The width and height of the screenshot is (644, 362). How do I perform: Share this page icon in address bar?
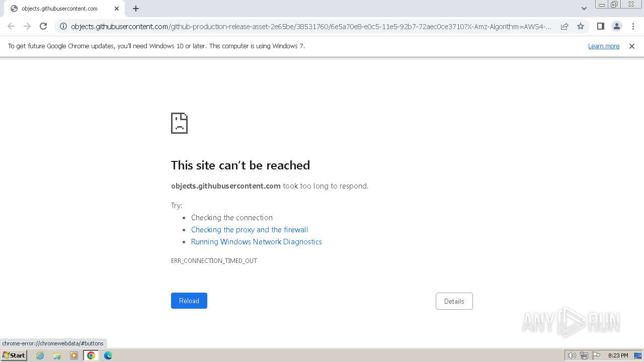[565, 27]
